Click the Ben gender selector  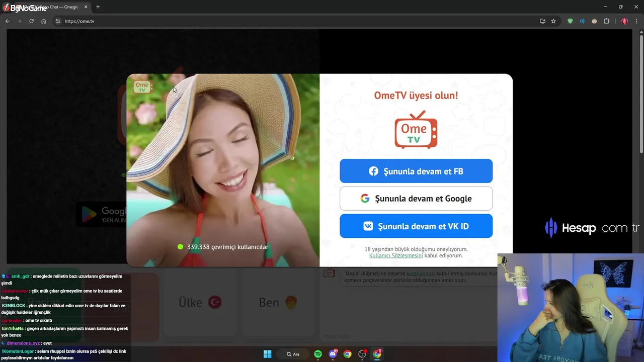pos(278,303)
